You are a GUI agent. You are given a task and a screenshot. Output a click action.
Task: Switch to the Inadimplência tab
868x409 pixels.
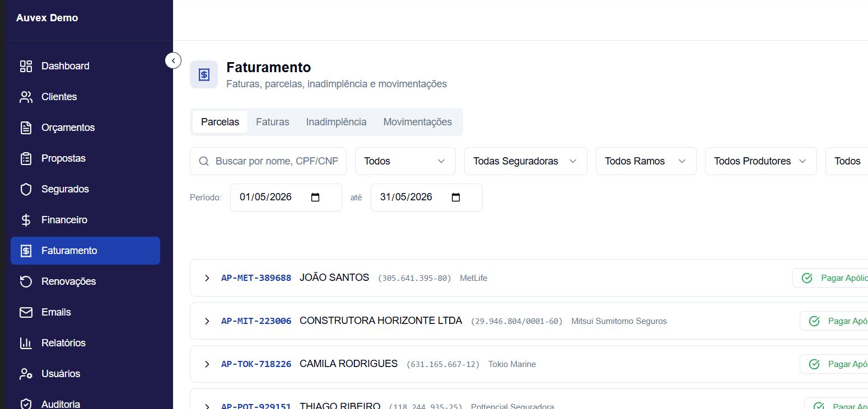click(336, 122)
